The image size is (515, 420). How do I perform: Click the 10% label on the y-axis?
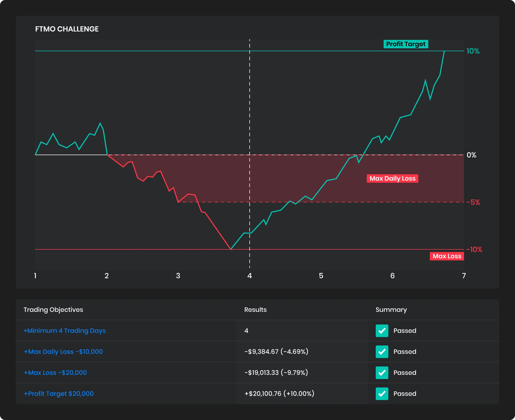473,51
